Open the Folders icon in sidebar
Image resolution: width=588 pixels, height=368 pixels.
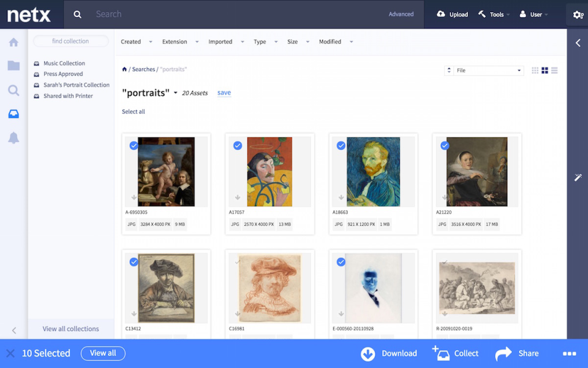pyautogui.click(x=13, y=66)
